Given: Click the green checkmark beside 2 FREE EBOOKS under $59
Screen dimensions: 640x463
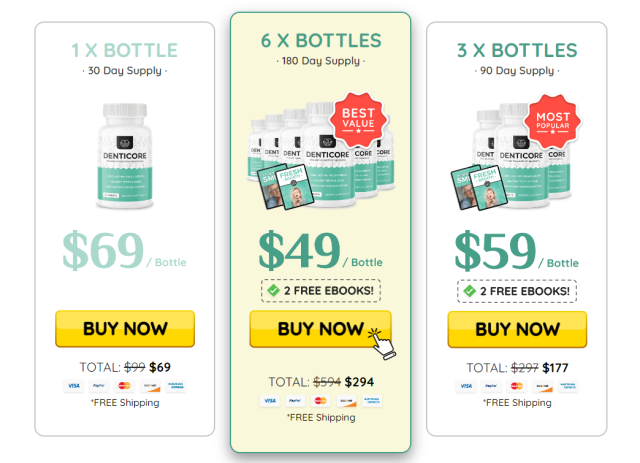Looking at the screenshot, I should coord(469,291).
